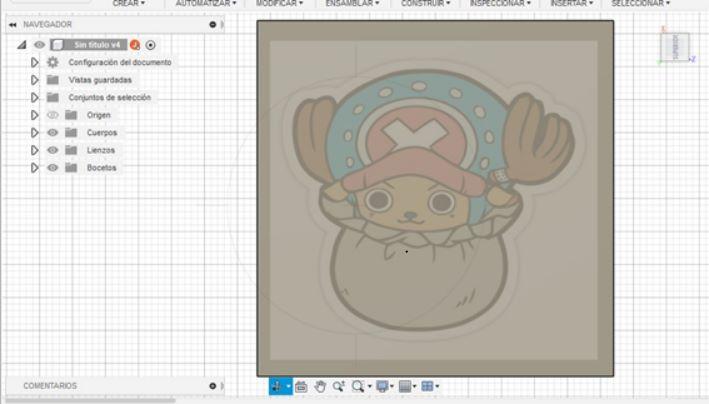The image size is (709, 404).
Task: Collapse the NAVEGADOR panel with double arrows
Action: (x=13, y=24)
